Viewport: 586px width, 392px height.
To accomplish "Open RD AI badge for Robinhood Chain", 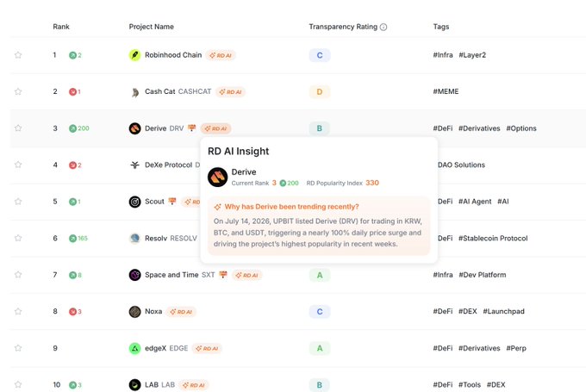I will coord(221,55).
